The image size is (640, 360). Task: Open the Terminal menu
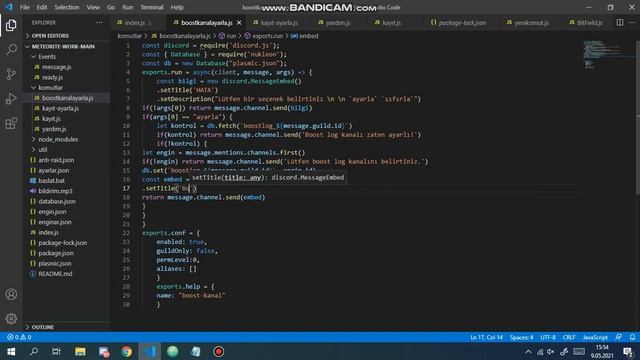151,7
